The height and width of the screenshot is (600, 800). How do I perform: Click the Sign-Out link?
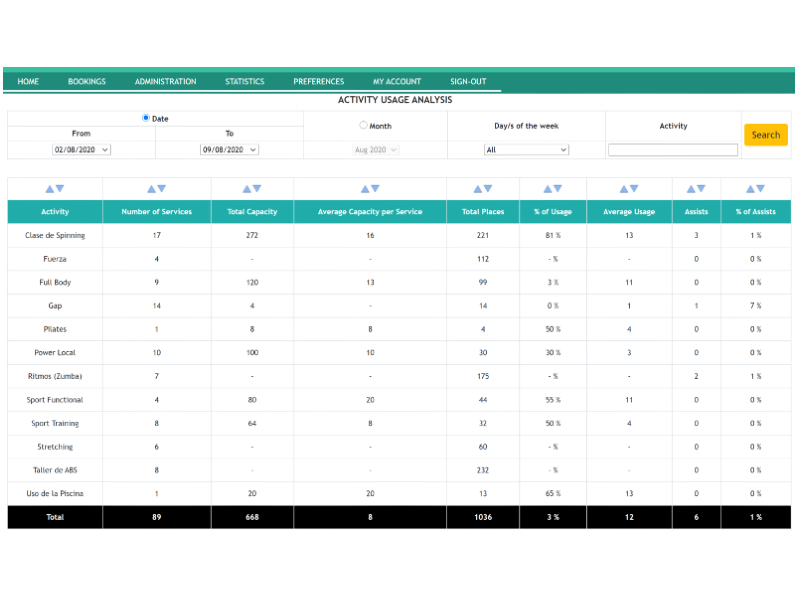[x=467, y=82]
